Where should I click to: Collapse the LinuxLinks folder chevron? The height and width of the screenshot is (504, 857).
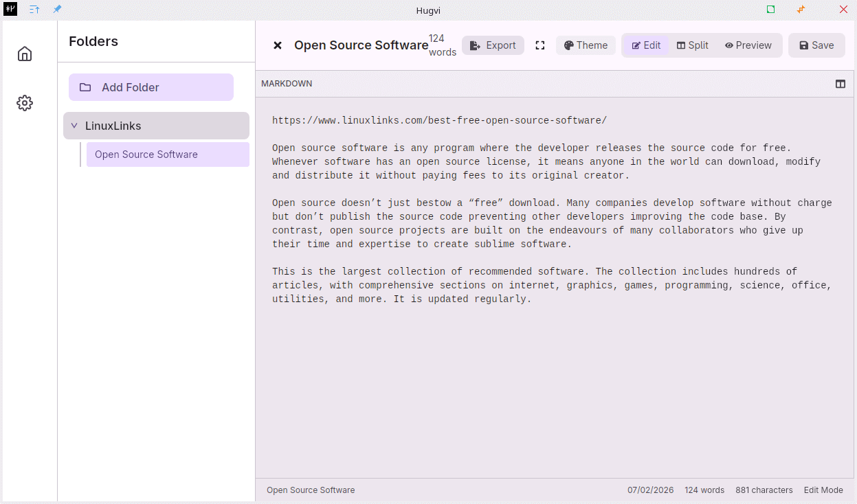point(74,126)
